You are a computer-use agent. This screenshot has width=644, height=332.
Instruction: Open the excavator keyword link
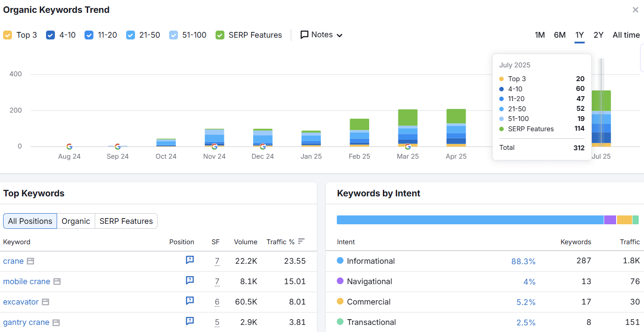21,302
